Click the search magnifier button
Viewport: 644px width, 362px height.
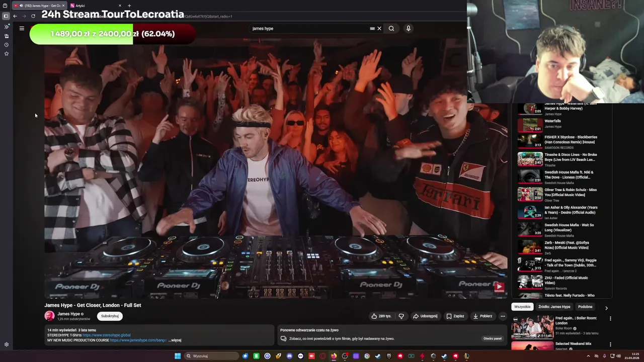[391, 29]
